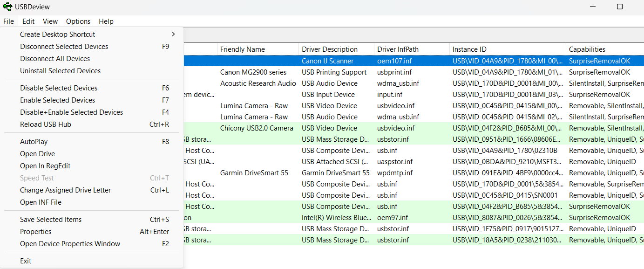Sort devices by the Friendly Name column
Viewport: 644px width, 269px height.
pyautogui.click(x=243, y=49)
